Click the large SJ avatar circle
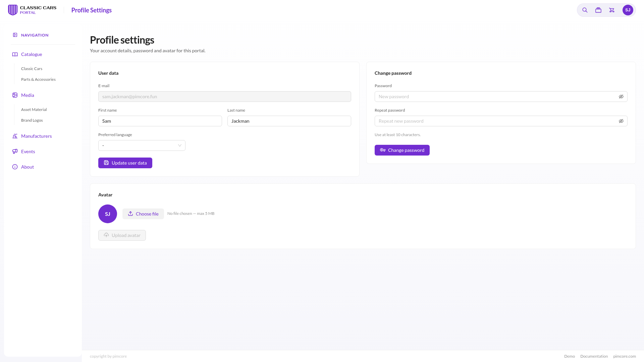 click(x=108, y=214)
